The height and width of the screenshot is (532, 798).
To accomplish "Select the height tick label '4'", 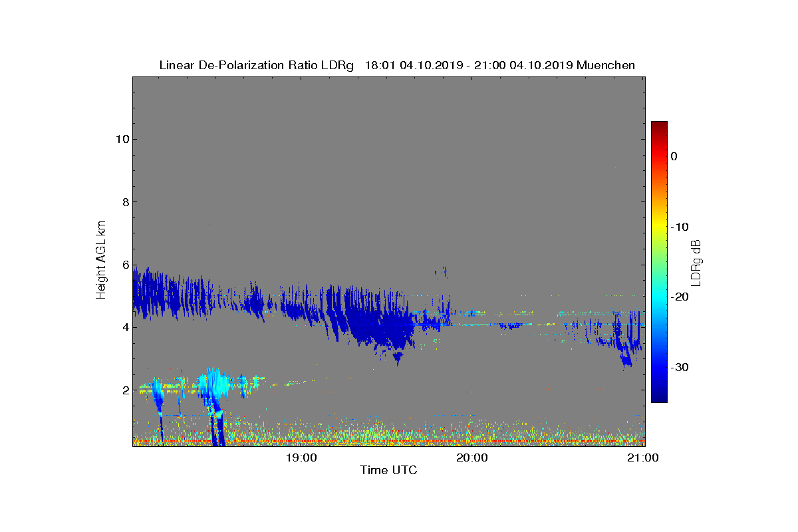I will coord(125,327).
